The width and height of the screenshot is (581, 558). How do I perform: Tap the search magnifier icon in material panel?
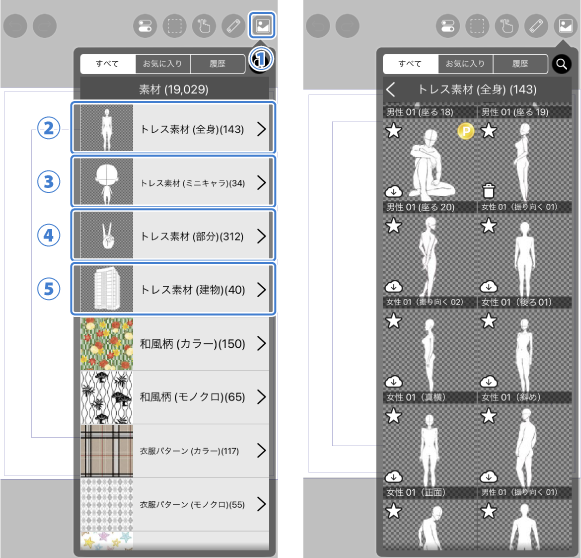[x=561, y=64]
